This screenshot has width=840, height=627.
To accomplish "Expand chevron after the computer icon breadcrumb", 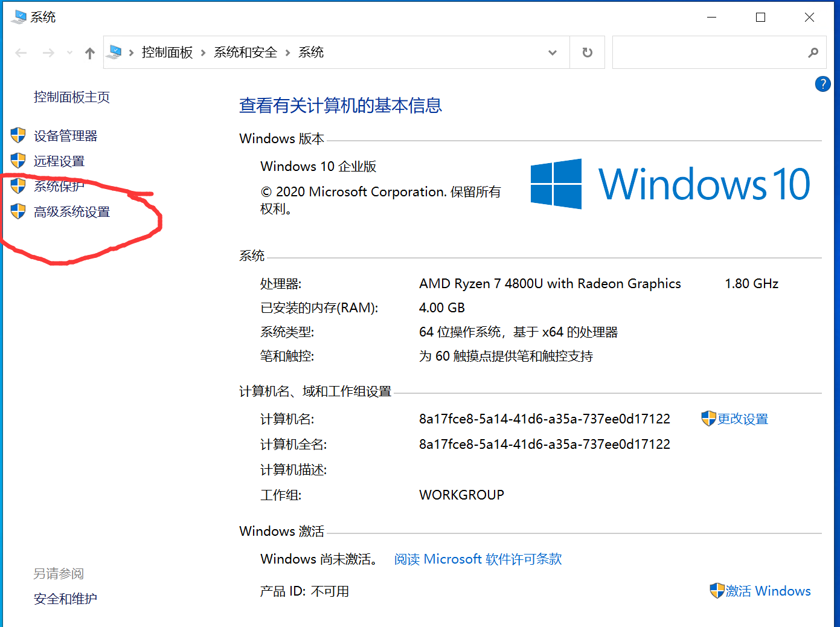I will 131,53.
